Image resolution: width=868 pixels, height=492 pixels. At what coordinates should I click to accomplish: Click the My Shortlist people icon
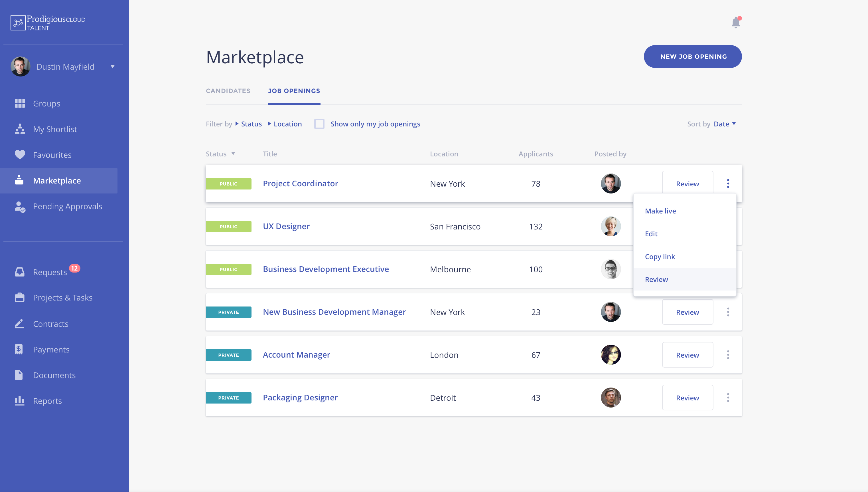[20, 129]
